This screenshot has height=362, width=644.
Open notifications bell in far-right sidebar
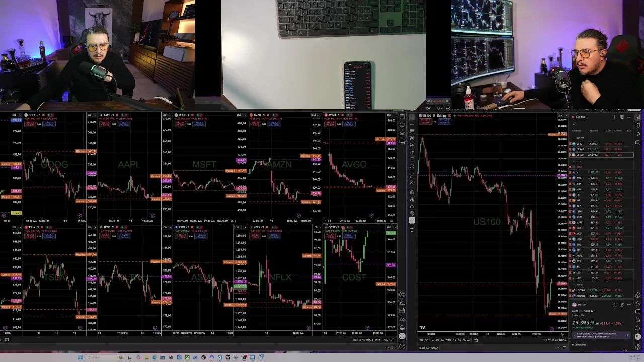pyautogui.click(x=638, y=328)
